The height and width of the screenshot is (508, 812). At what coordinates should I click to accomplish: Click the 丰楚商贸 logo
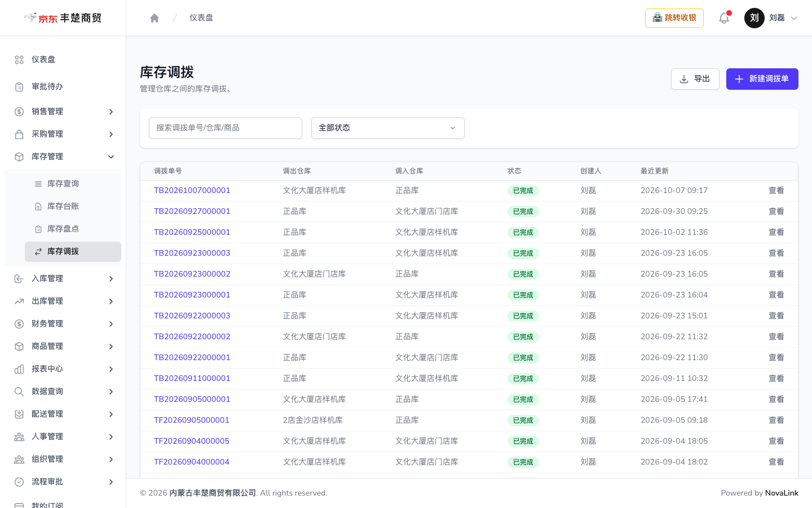tap(63, 18)
